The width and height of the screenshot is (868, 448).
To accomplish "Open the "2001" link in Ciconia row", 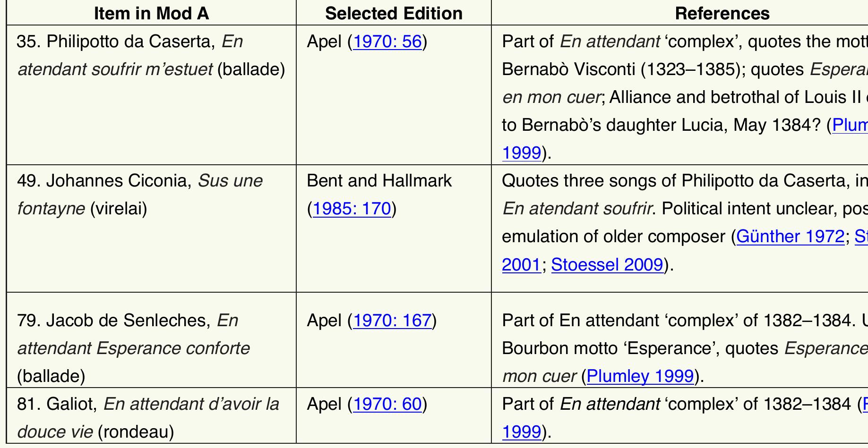I will [x=521, y=265].
